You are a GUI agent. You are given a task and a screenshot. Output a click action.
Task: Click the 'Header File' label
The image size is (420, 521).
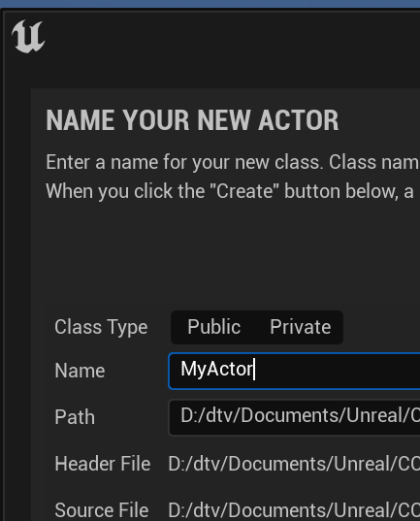click(103, 464)
